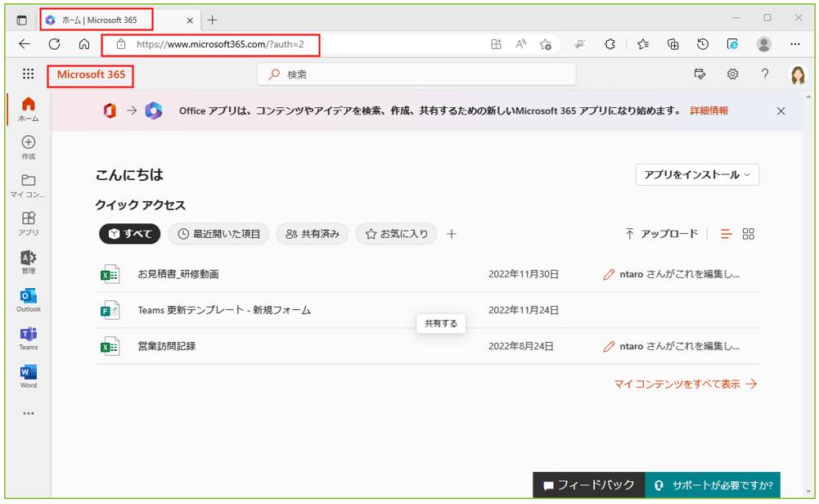
Task: Add a new filter with plus
Action: [452, 234]
